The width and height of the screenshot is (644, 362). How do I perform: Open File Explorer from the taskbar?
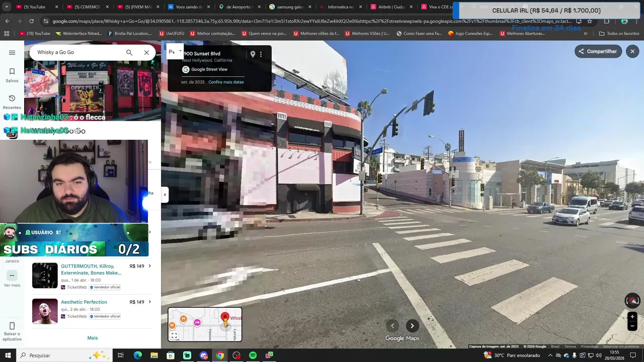pos(154,355)
